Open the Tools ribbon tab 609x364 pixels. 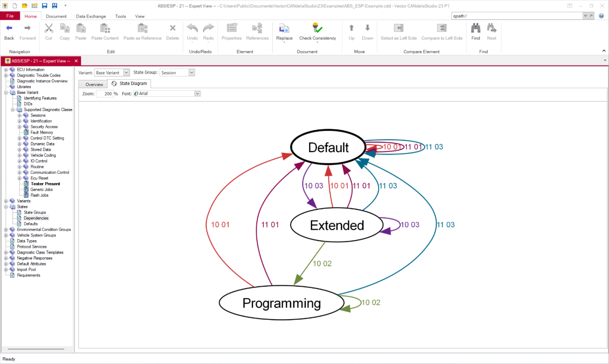(121, 16)
